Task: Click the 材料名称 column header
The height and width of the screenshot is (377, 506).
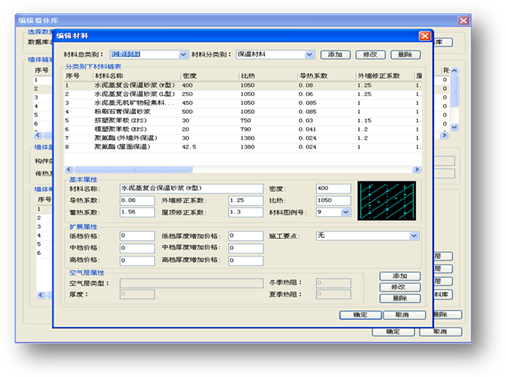Action: 136,76
